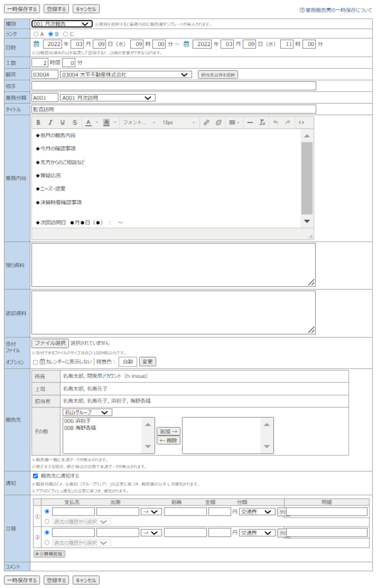Click top 登録する button
Screen dimensions: 377x588
(x=56, y=9)
